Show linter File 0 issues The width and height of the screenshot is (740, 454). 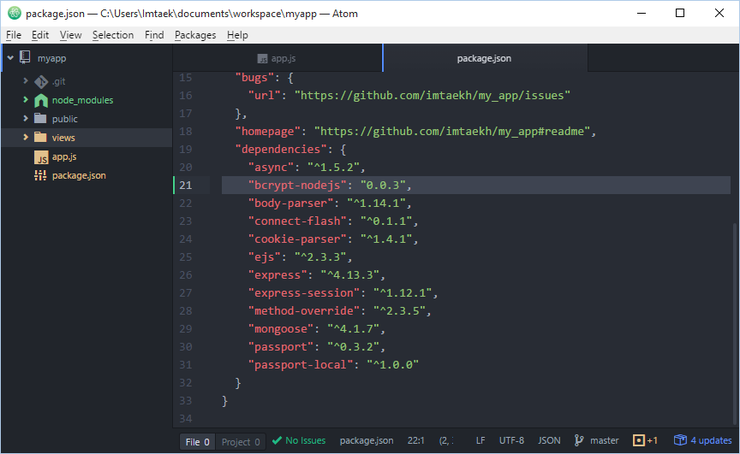point(197,442)
